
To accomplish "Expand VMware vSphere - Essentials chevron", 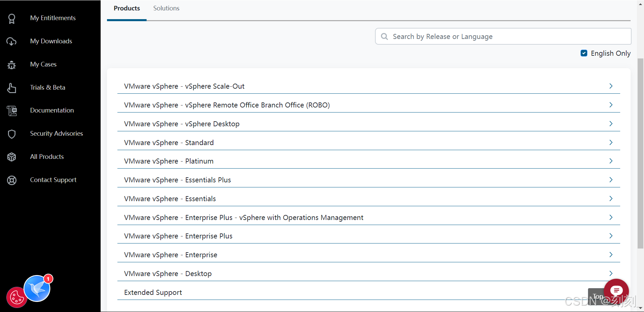I will pos(611,198).
